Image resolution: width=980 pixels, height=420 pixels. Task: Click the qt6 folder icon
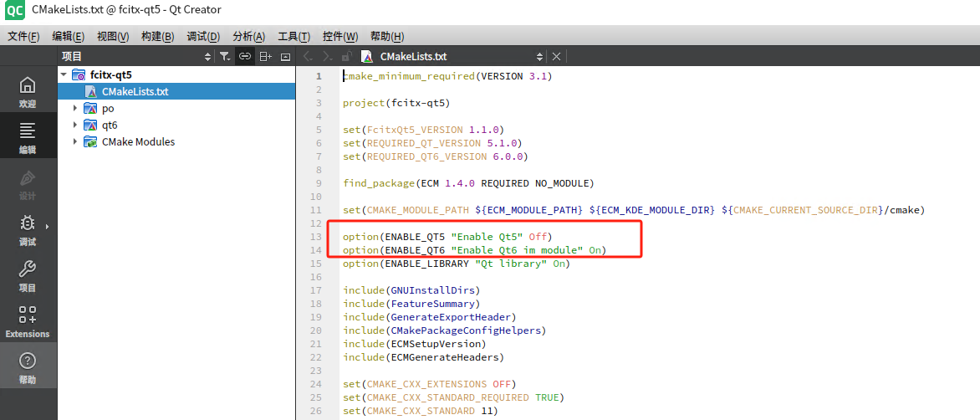click(90, 125)
